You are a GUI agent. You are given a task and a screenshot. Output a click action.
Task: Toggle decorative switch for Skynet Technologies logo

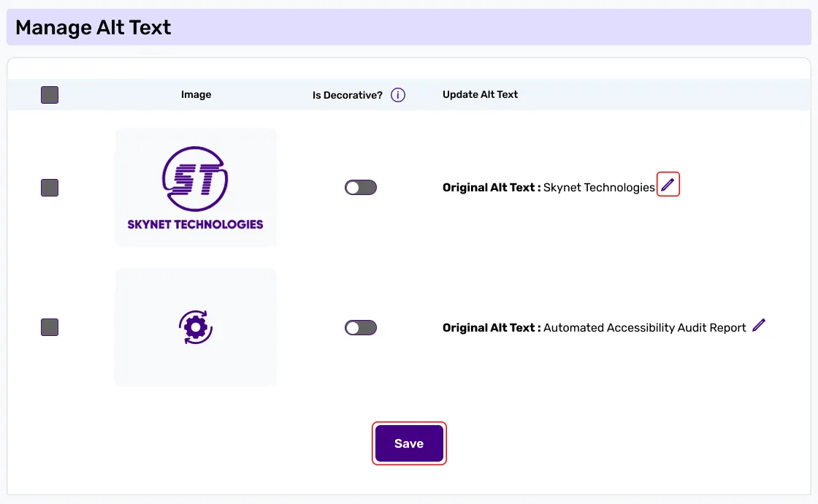(x=361, y=187)
